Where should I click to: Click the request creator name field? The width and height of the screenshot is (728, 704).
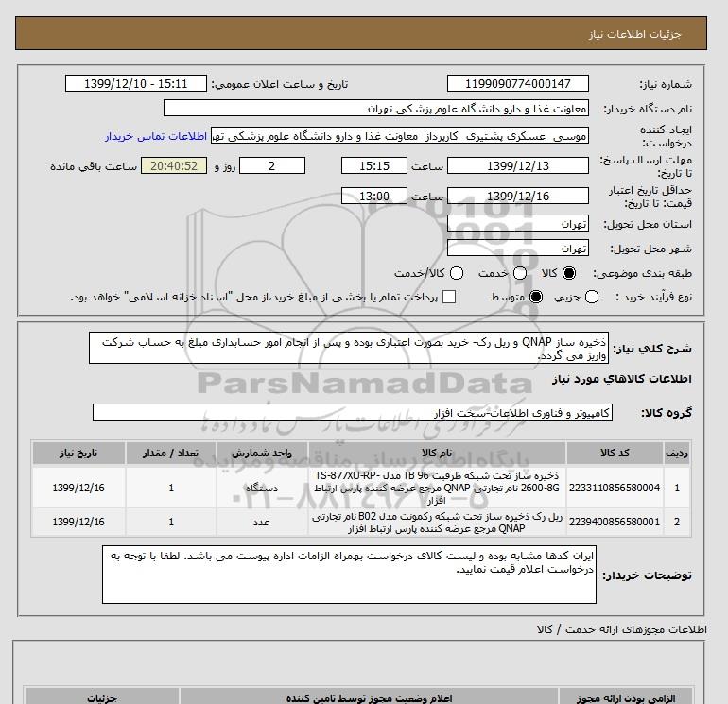(400, 136)
